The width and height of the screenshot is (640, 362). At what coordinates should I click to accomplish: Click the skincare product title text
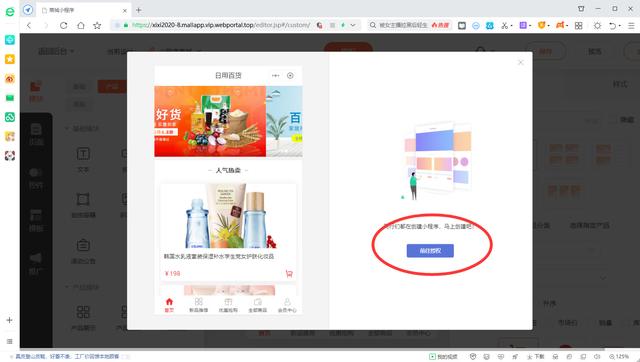pyautogui.click(x=219, y=257)
